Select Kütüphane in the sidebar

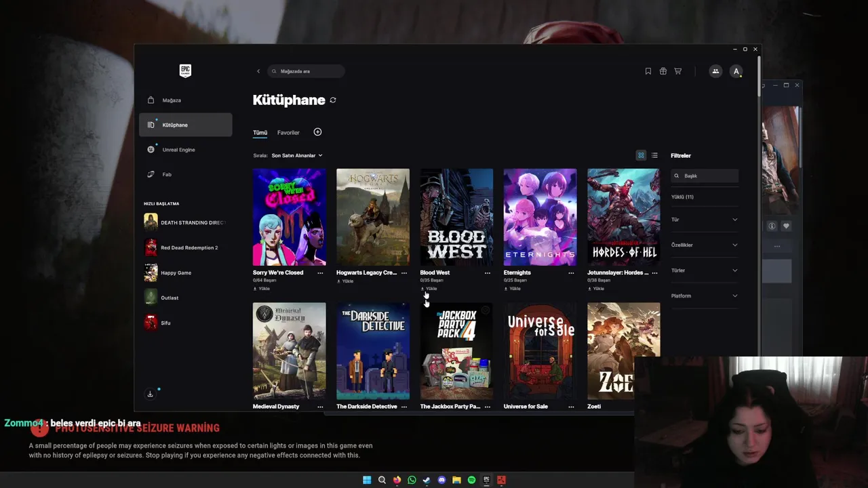[x=186, y=125]
